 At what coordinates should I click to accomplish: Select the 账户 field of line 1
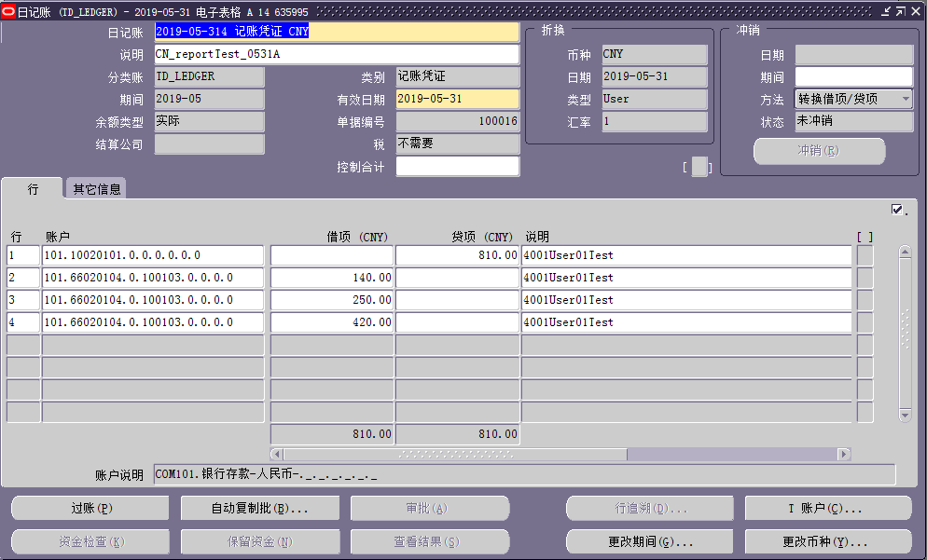(x=152, y=254)
